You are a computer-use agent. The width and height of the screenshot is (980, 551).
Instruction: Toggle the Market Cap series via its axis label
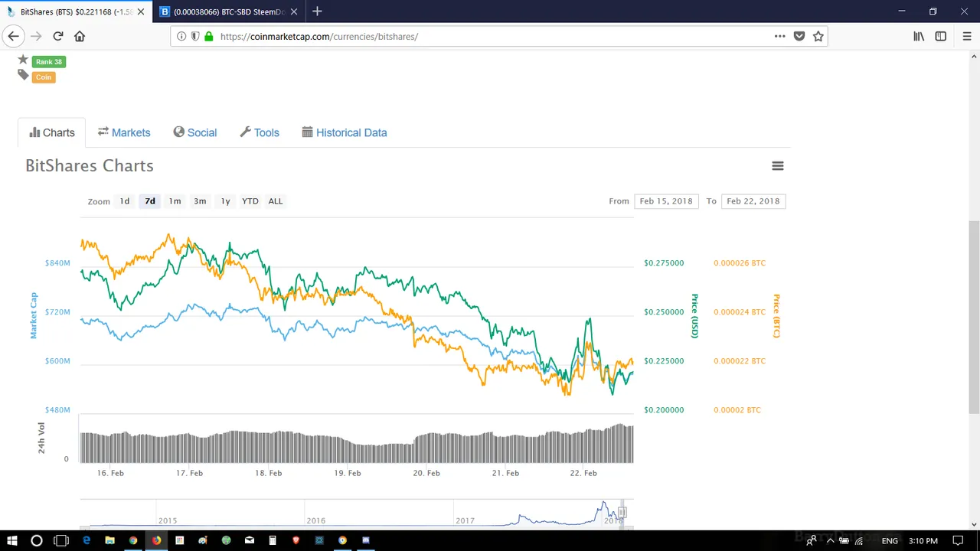point(34,315)
